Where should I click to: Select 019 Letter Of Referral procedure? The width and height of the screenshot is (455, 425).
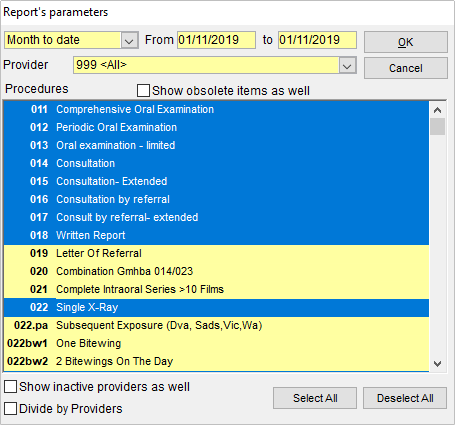[x=216, y=253]
